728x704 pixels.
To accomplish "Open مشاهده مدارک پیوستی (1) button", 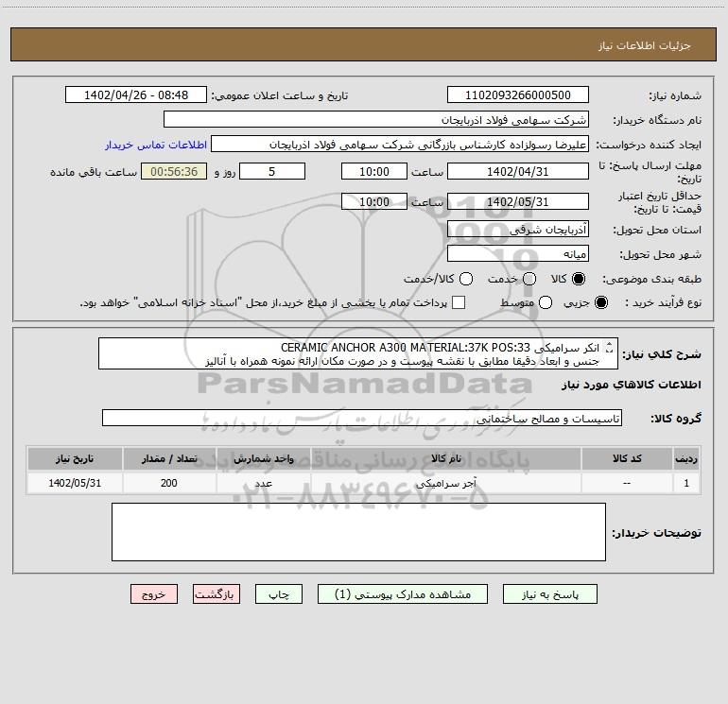I will [x=403, y=594].
